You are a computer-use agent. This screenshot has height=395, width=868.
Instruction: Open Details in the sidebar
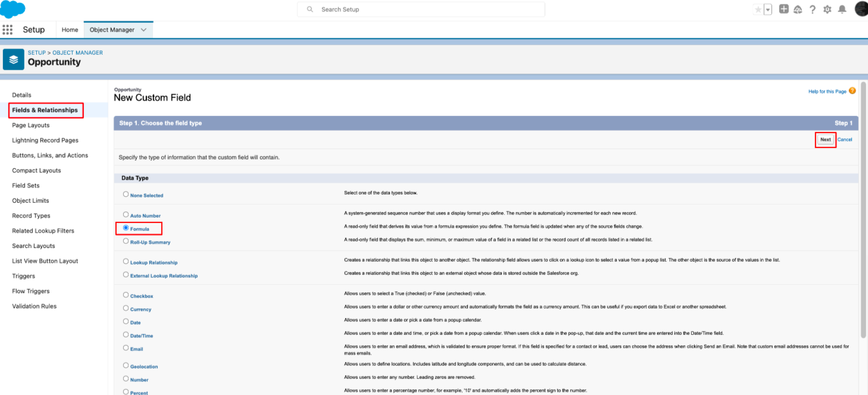[x=21, y=95]
